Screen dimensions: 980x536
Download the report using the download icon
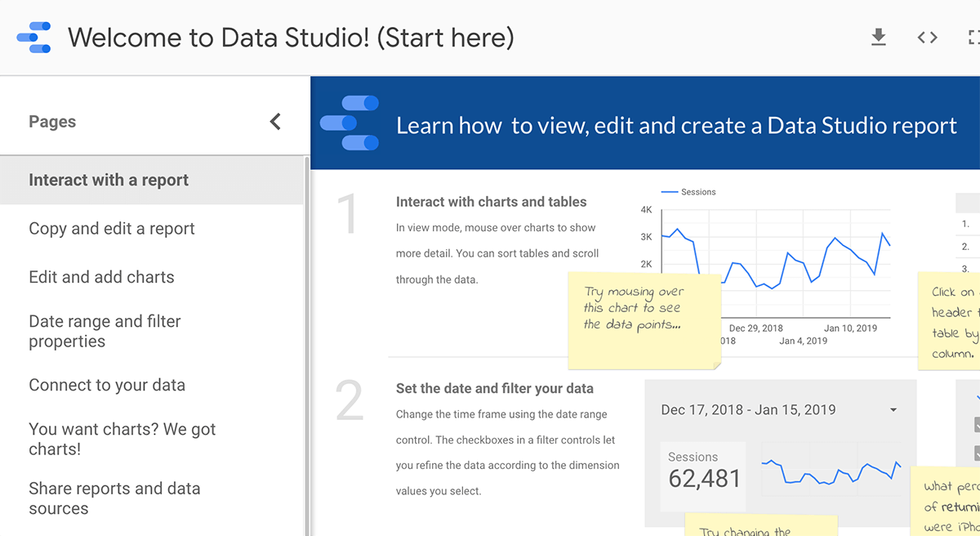click(x=879, y=38)
